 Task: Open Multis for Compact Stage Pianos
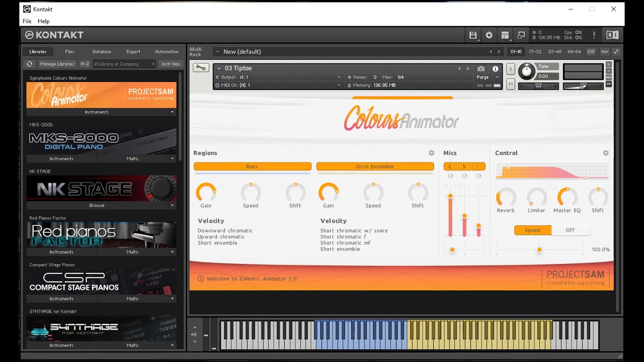pos(133,299)
